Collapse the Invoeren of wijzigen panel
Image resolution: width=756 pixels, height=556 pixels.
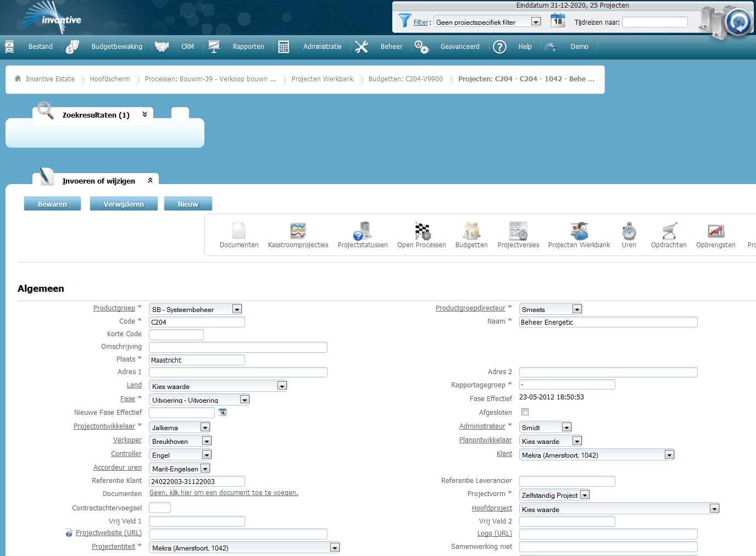[149, 179]
